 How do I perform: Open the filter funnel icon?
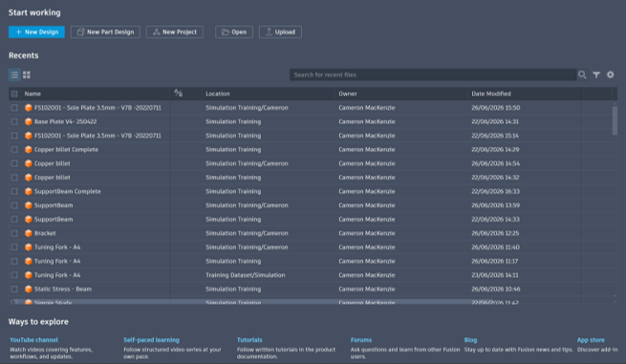(596, 75)
